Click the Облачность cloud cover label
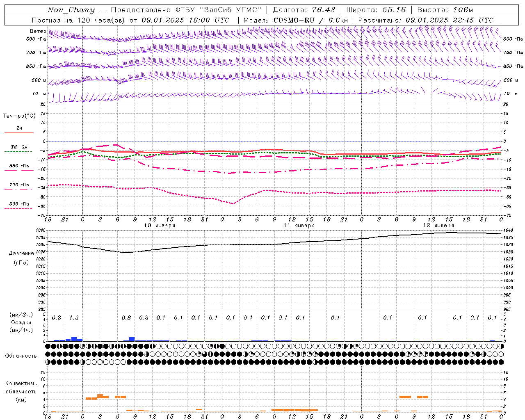This screenshot has height=420, width=525. click(x=21, y=356)
